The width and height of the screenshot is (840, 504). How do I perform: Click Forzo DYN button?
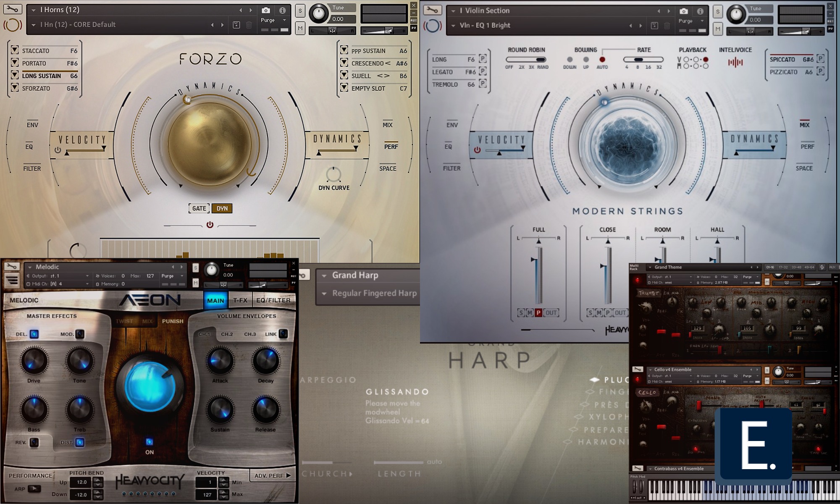(x=222, y=208)
